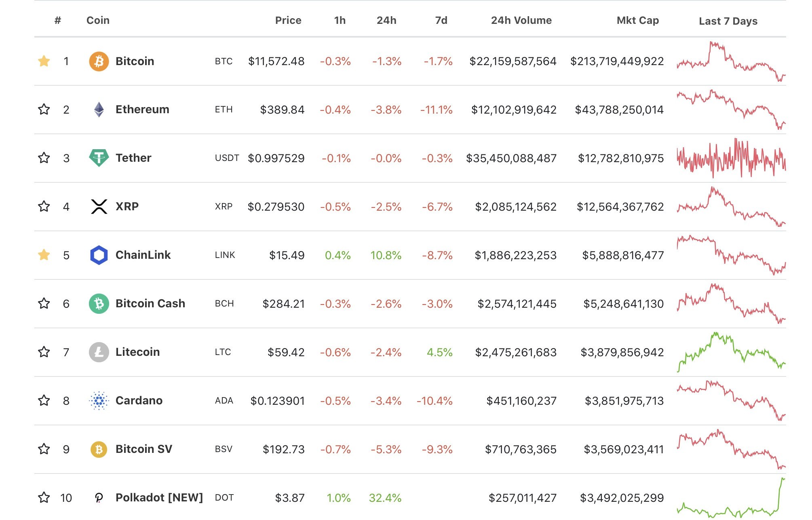Screen dimensions: 812x520
Task: Open Bitcoin Cash's 7-day sparkline chart
Action: tap(731, 304)
